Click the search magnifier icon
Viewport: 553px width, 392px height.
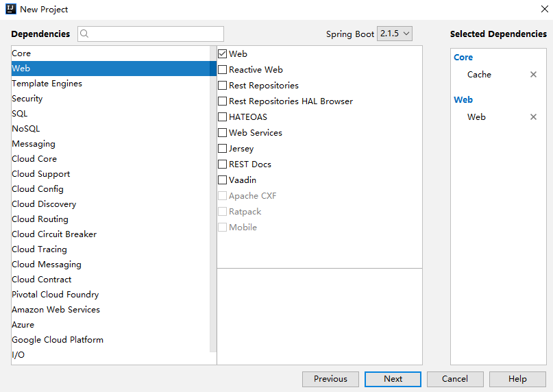[x=85, y=34]
